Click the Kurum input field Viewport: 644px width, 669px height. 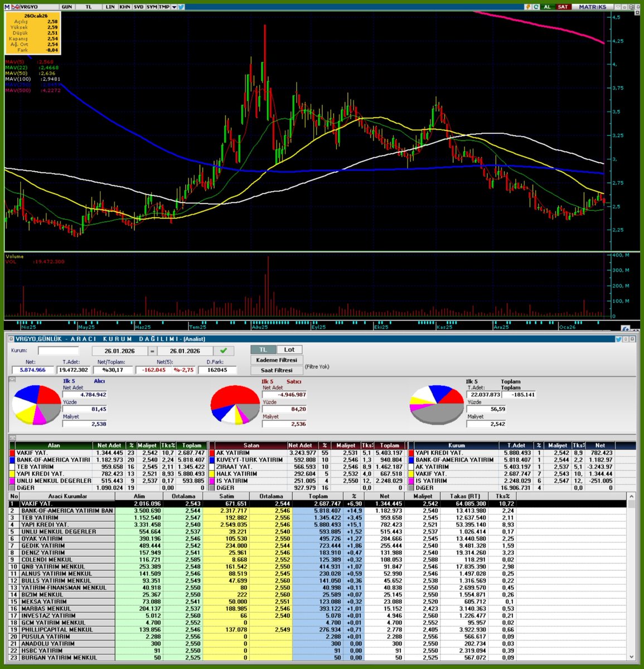pos(58,351)
